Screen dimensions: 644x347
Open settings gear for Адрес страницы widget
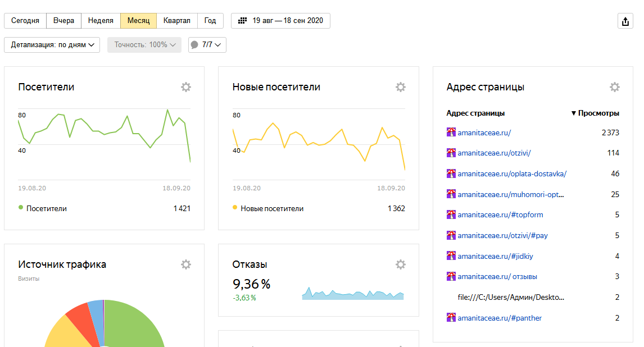[x=614, y=87]
